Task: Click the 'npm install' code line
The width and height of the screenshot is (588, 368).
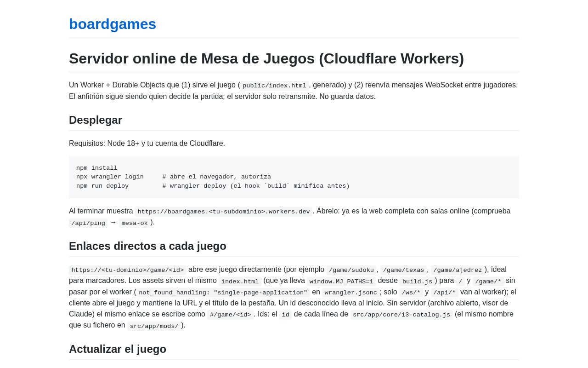Action: pos(97,168)
